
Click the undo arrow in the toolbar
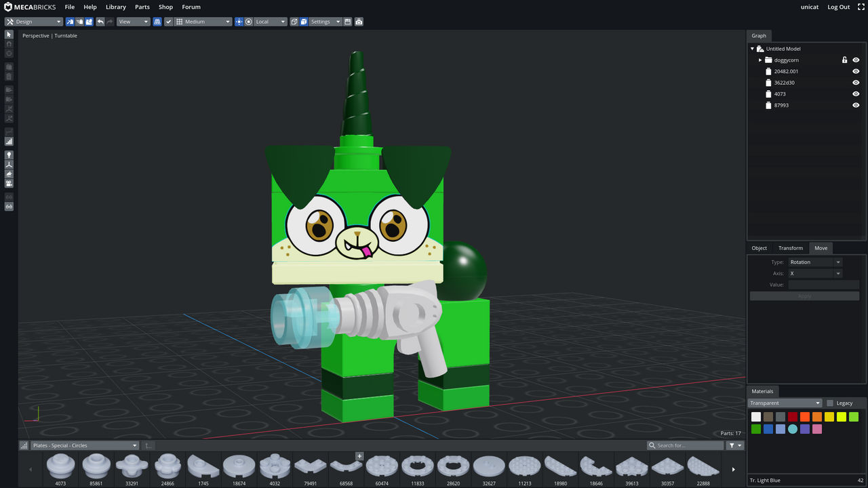pyautogui.click(x=100, y=22)
